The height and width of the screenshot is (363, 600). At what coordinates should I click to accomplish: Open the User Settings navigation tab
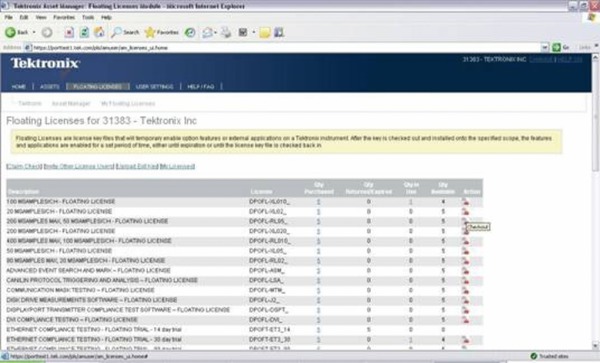coord(155,86)
